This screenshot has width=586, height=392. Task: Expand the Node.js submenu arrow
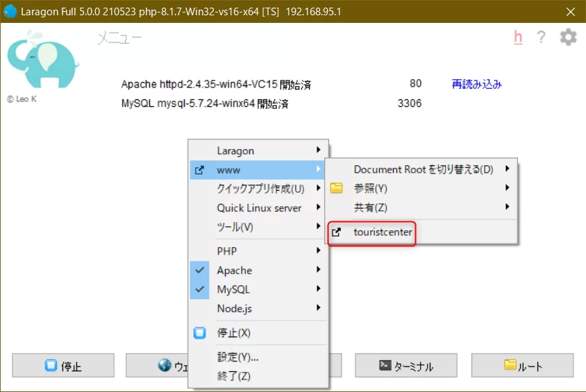319,308
